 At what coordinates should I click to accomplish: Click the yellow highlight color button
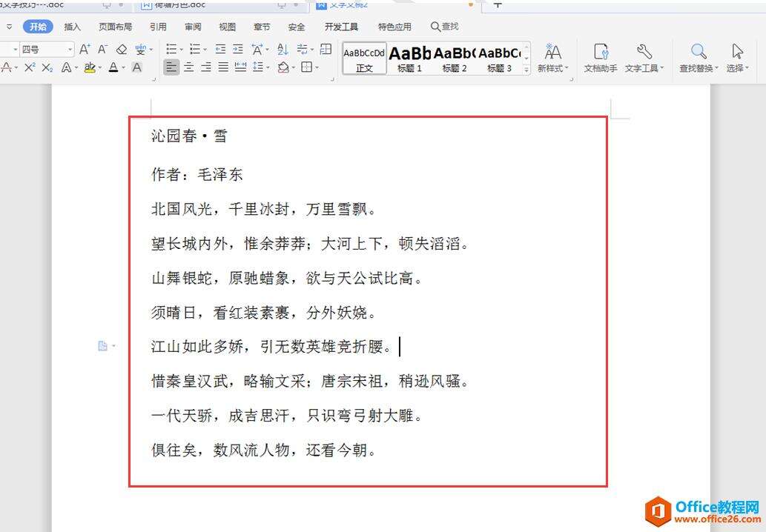[x=90, y=68]
